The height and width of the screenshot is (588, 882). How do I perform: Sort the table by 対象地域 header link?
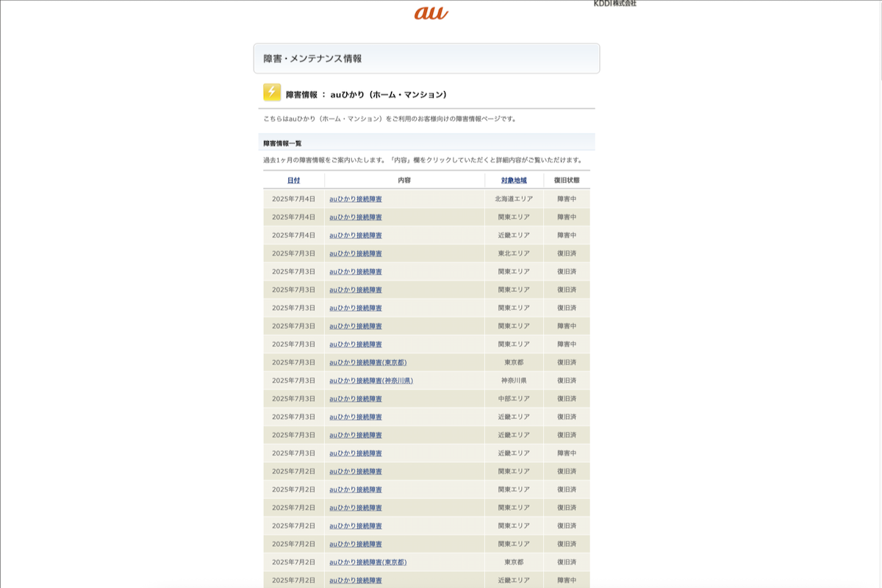pos(514,180)
